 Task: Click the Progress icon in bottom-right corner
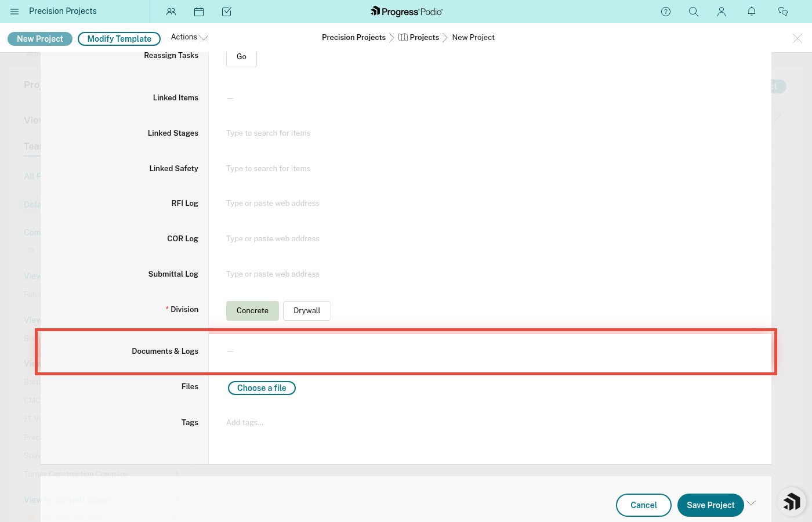792,501
